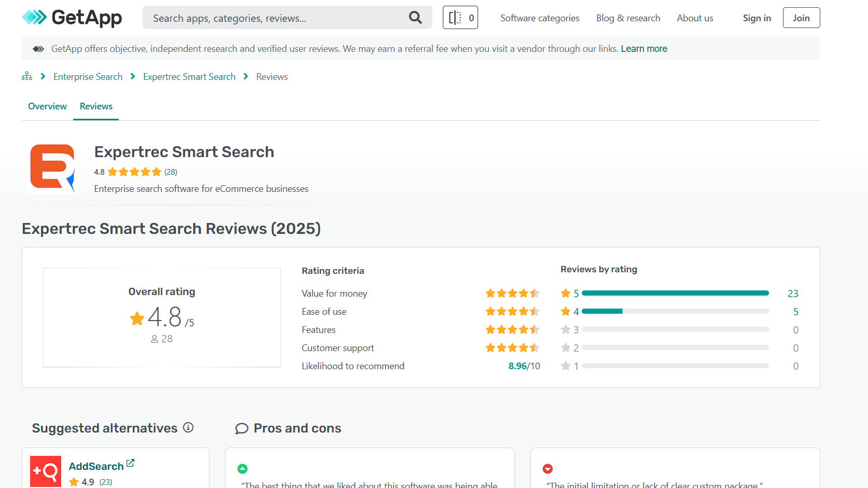Viewport: 868px width, 488px height.
Task: Open Software categories menu
Action: pos(540,18)
